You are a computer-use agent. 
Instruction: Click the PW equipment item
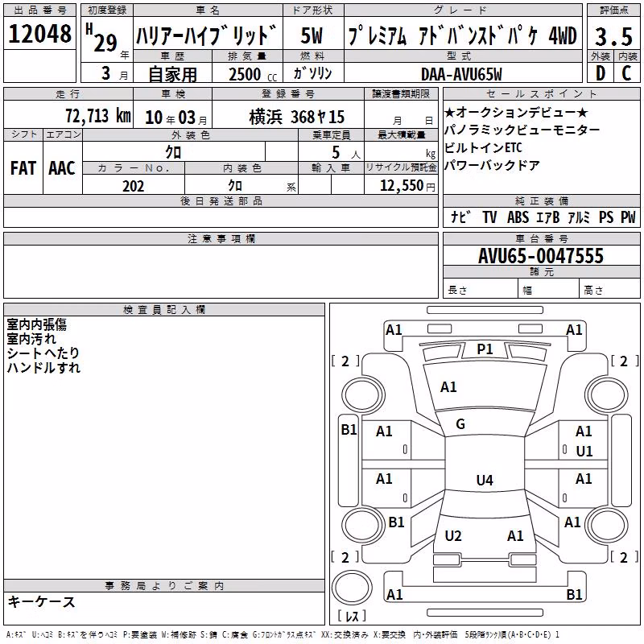tap(628, 217)
